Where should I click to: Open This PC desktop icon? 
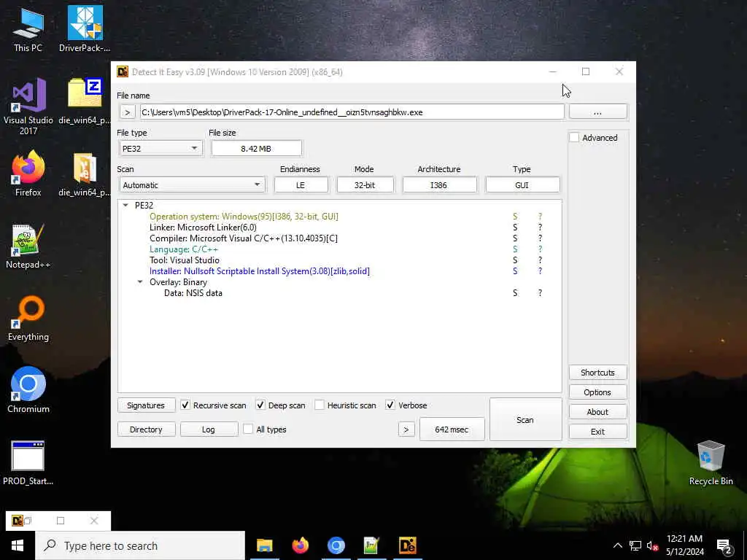coord(28,29)
